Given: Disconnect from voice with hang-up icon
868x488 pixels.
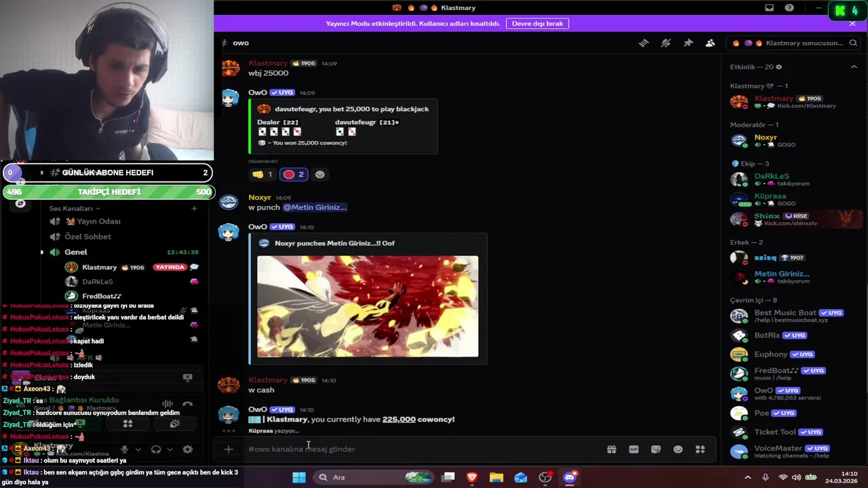Looking at the screenshot, I should click(188, 404).
